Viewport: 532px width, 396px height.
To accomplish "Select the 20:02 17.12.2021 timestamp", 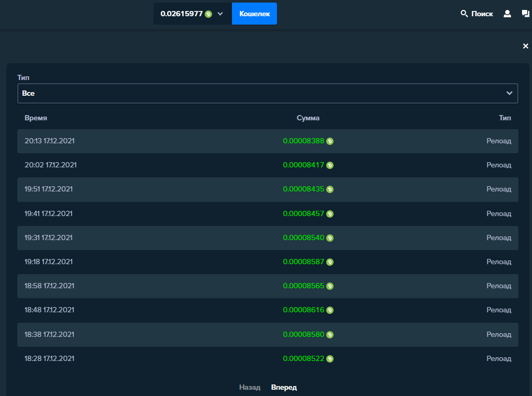I will (51, 165).
